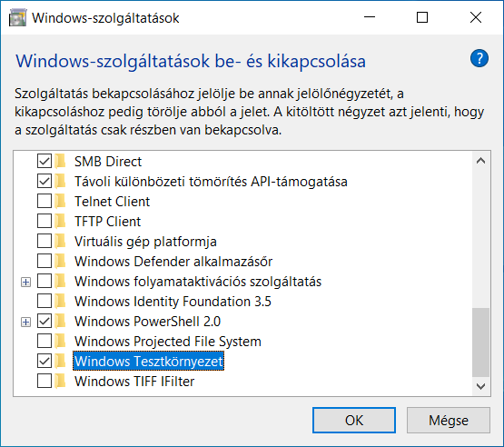
Task: Click folder icon beside Windows PowerShell 2.0
Action: click(60, 322)
